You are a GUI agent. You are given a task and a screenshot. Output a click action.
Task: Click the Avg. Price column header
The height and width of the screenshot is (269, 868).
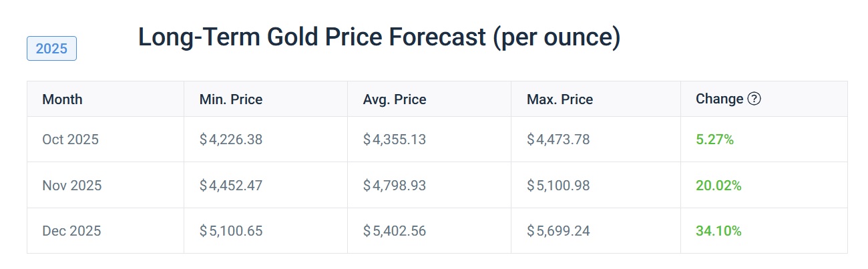(395, 99)
